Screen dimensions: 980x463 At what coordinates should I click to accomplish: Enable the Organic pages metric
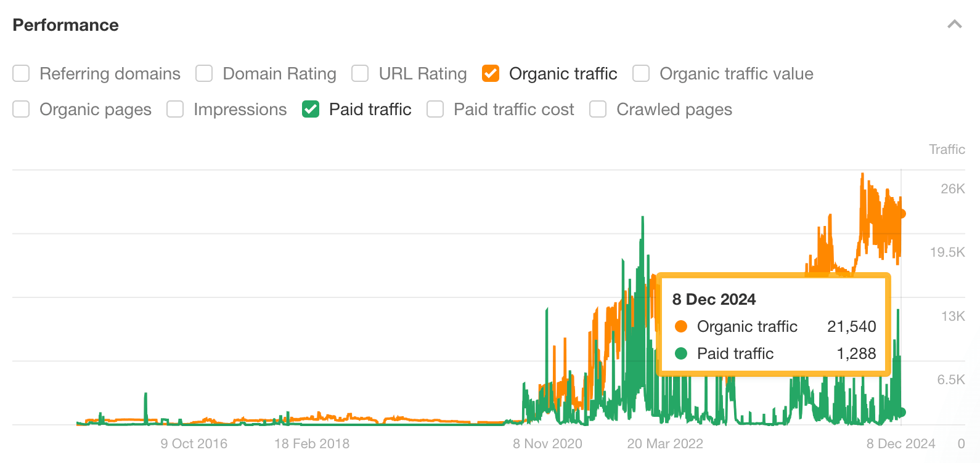pos(21,109)
